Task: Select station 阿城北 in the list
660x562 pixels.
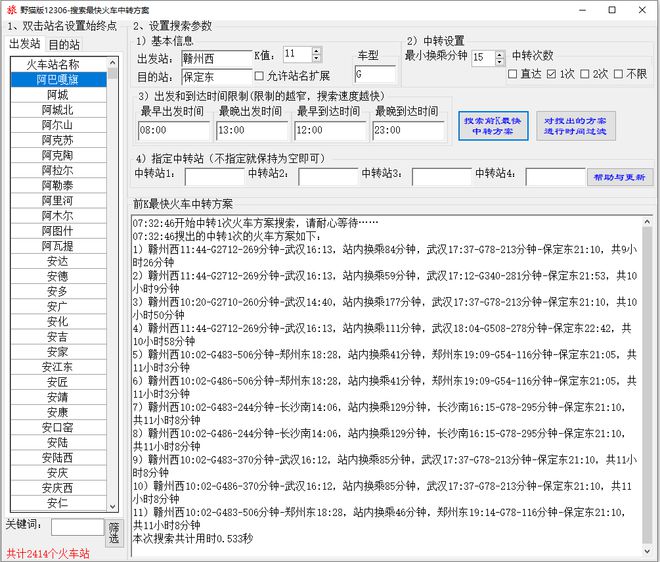Action: (x=58, y=110)
